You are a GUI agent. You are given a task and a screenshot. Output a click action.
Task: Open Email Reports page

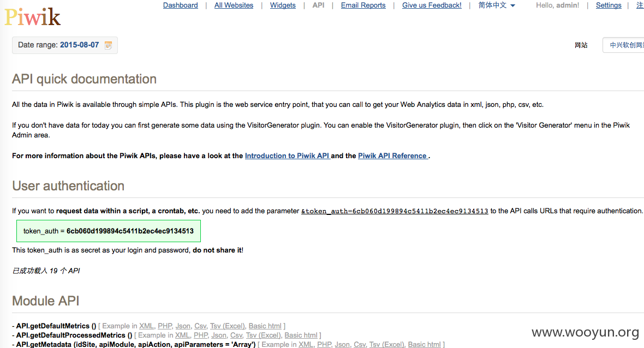click(363, 5)
